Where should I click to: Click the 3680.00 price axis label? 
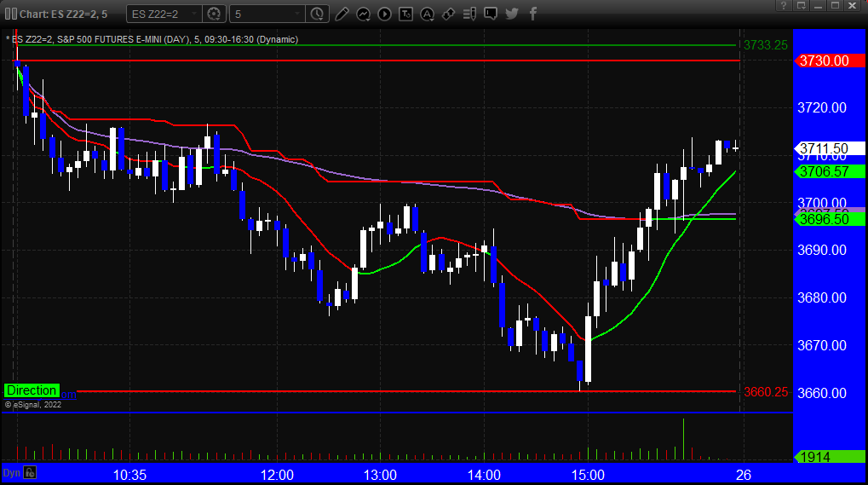click(822, 297)
